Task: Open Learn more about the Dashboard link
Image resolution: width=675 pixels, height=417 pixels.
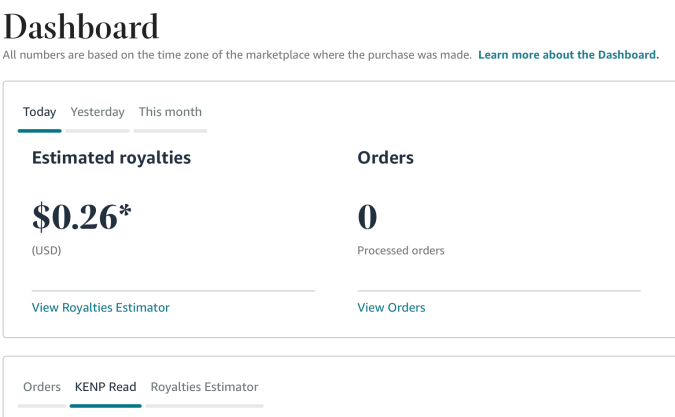Action: pos(569,55)
